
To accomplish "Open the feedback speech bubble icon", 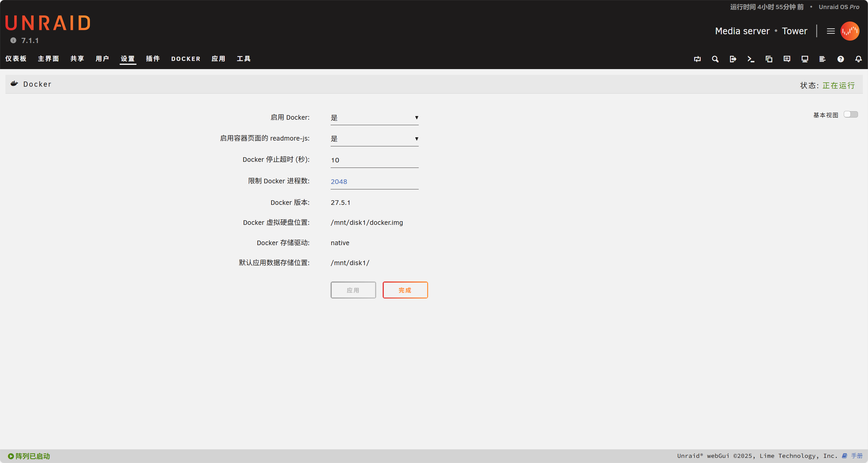I will tap(787, 59).
